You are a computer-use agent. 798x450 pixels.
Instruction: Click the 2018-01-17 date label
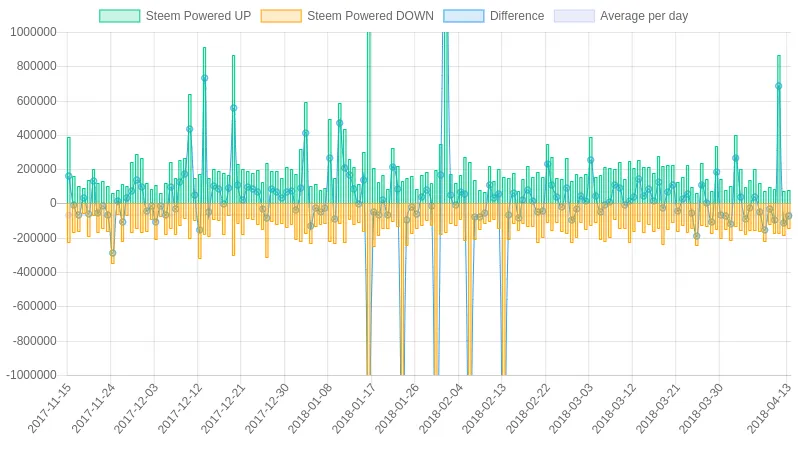[x=354, y=408]
